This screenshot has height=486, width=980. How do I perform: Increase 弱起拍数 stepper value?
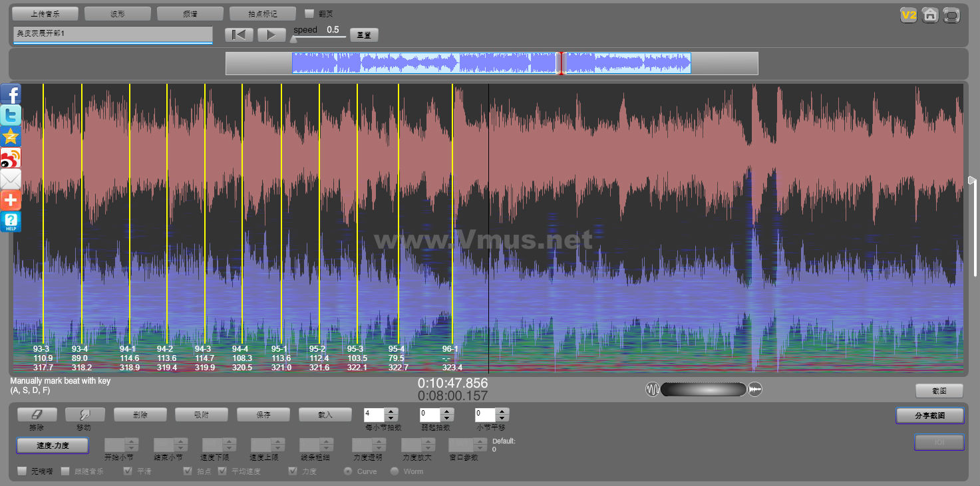[447, 411]
